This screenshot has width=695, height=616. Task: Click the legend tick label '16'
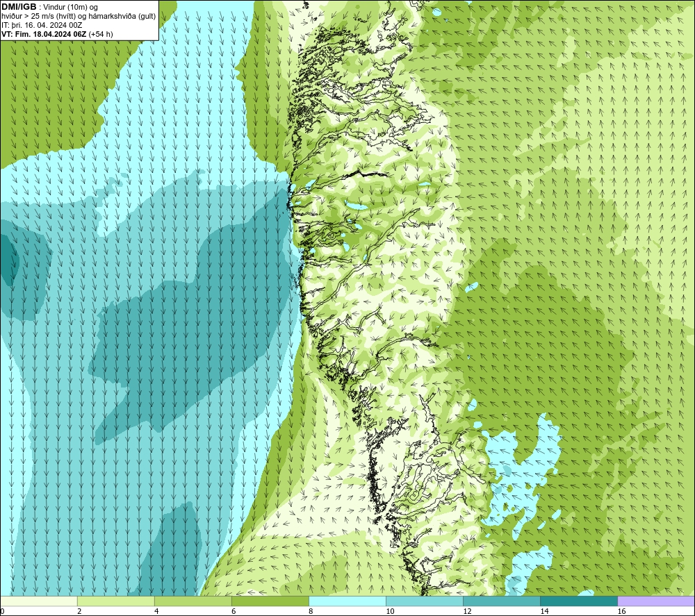pos(621,612)
